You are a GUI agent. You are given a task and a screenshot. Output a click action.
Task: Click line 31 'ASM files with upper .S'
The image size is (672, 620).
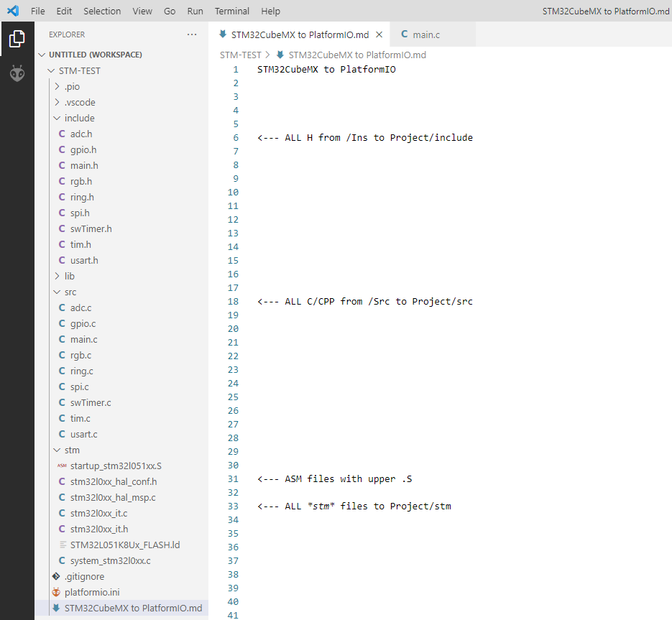(x=335, y=479)
